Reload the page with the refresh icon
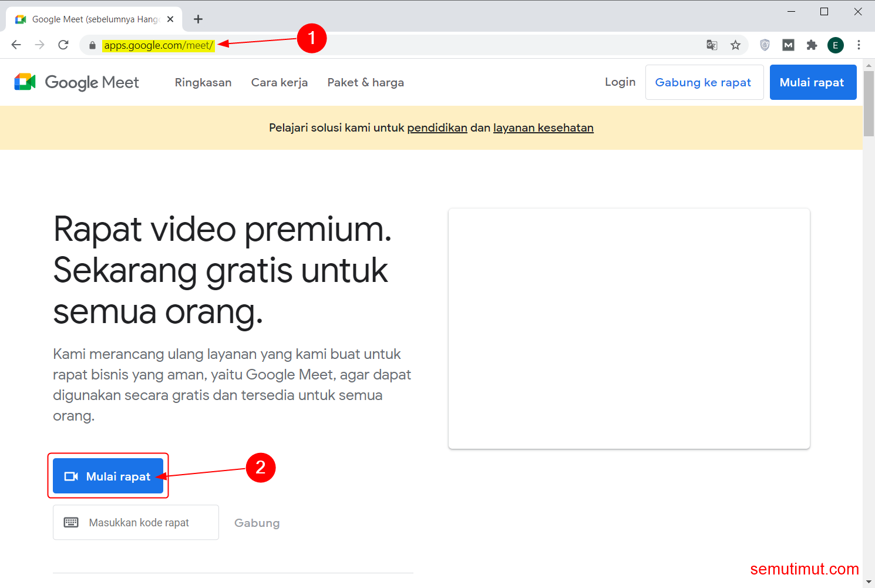 point(63,45)
